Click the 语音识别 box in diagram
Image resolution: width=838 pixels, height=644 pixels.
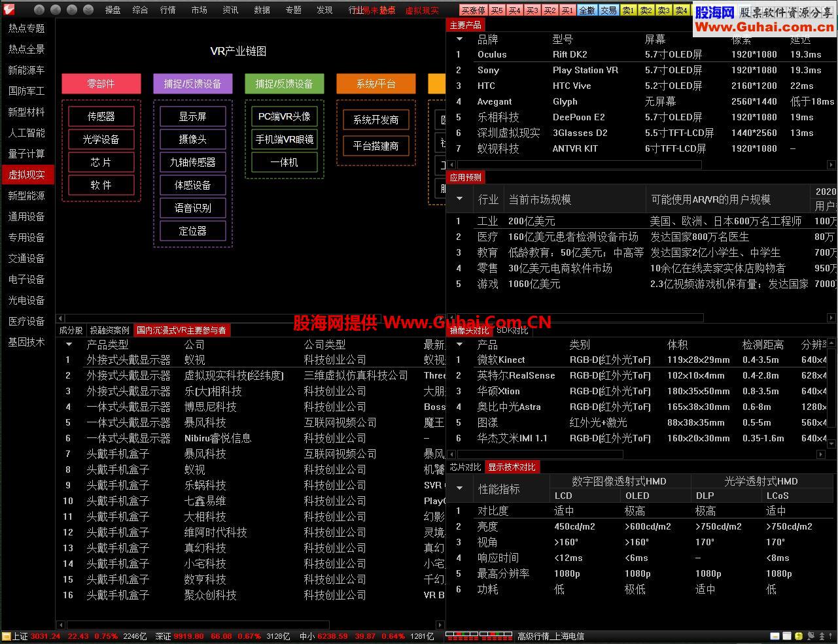(193, 208)
